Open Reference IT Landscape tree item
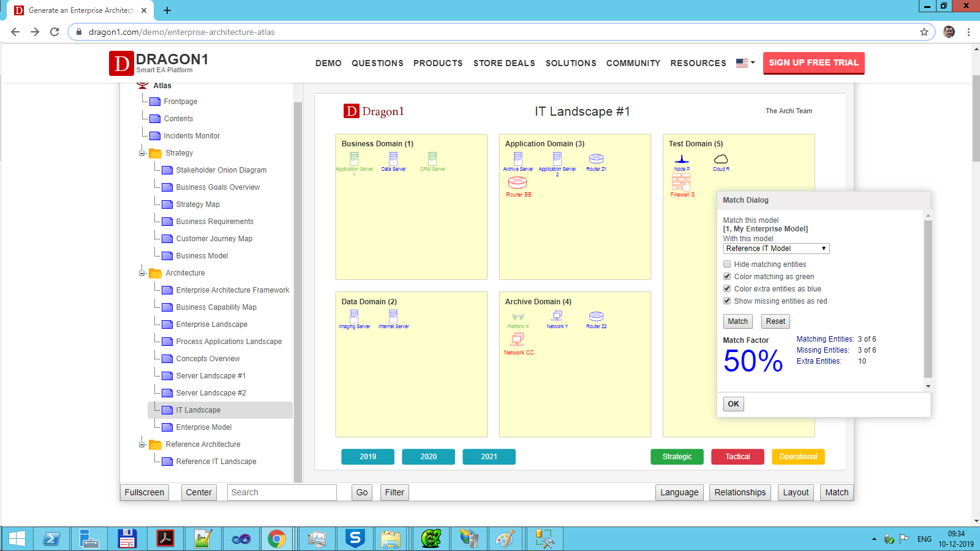980x551 pixels. 216,462
